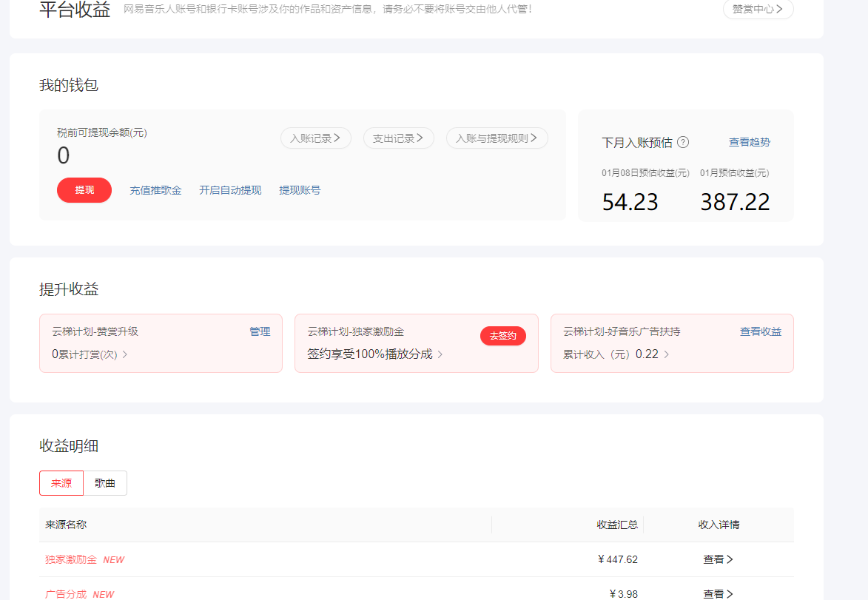Viewport: 868px width, 600px height.
Task: Click 管理 on 云梯计划-赞赏升级 card
Action: (x=260, y=331)
